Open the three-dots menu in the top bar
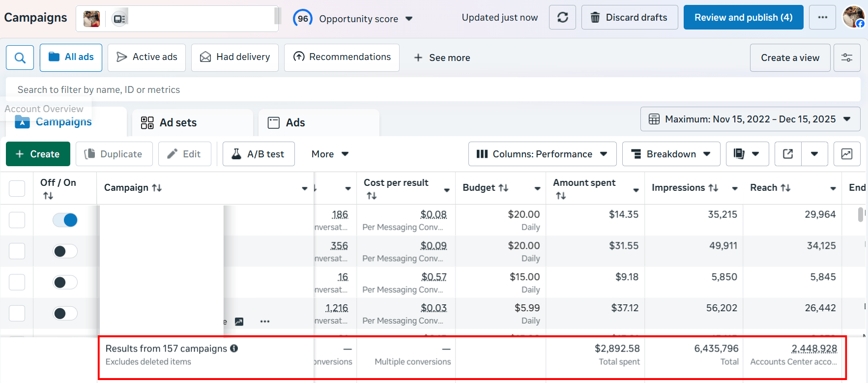The height and width of the screenshot is (383, 868). pyautogui.click(x=822, y=18)
